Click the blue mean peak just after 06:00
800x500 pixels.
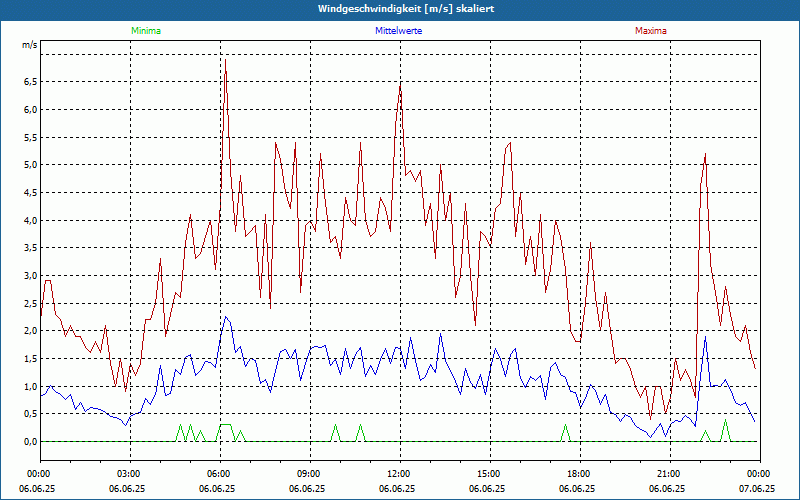(x=226, y=317)
